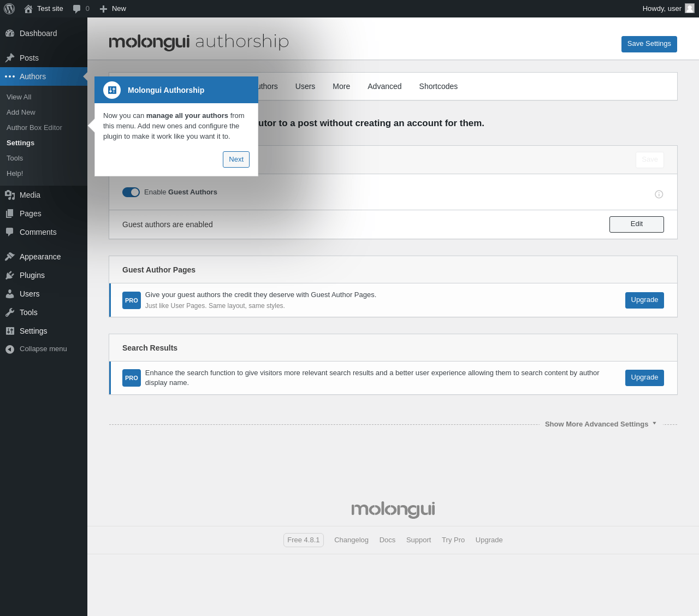Click the faded Save button in Guest Authors section
The height and width of the screenshot is (616, 699).
coord(650,160)
